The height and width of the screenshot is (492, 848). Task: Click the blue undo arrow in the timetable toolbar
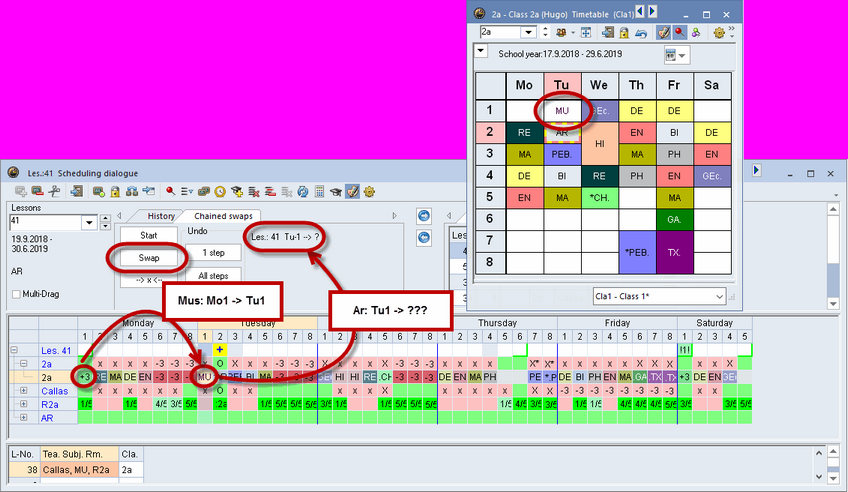tap(641, 33)
